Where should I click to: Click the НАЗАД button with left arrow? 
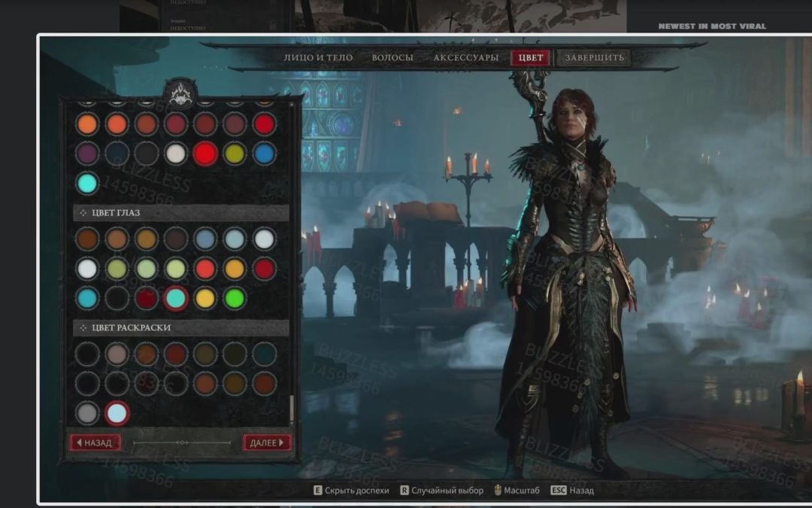tap(95, 443)
